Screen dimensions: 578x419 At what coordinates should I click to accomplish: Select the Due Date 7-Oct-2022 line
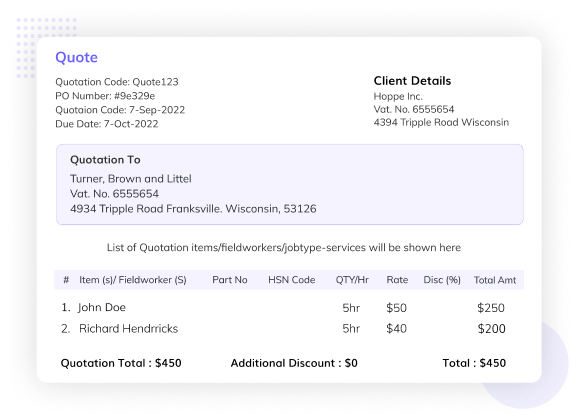pos(107,124)
